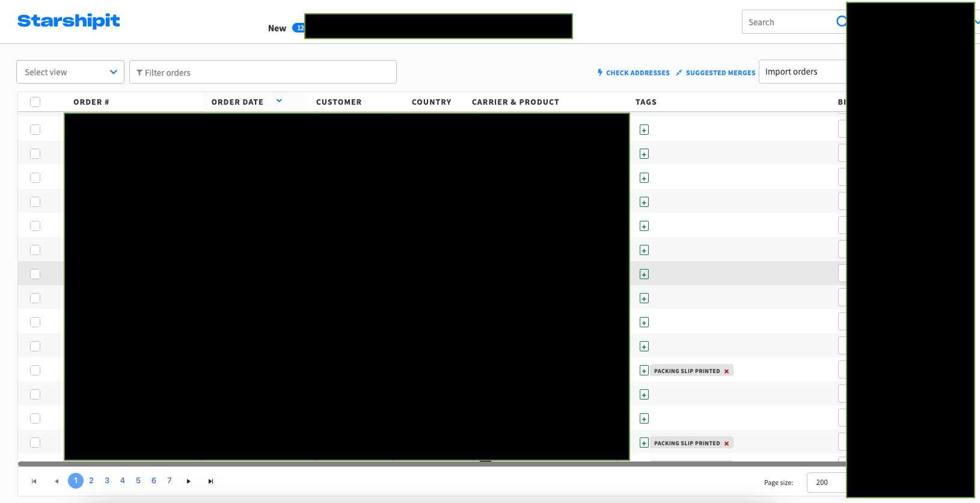Go to page 6
The image size is (980, 503).
click(x=154, y=481)
